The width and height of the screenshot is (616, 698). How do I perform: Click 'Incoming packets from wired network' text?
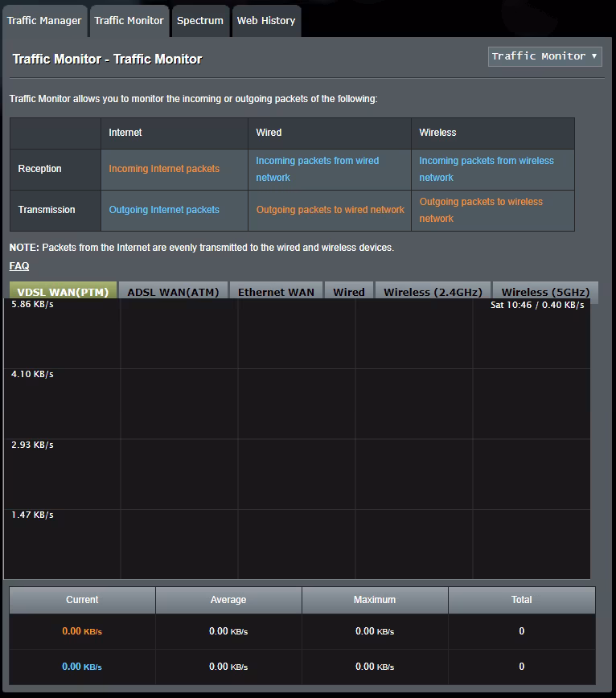(318, 169)
